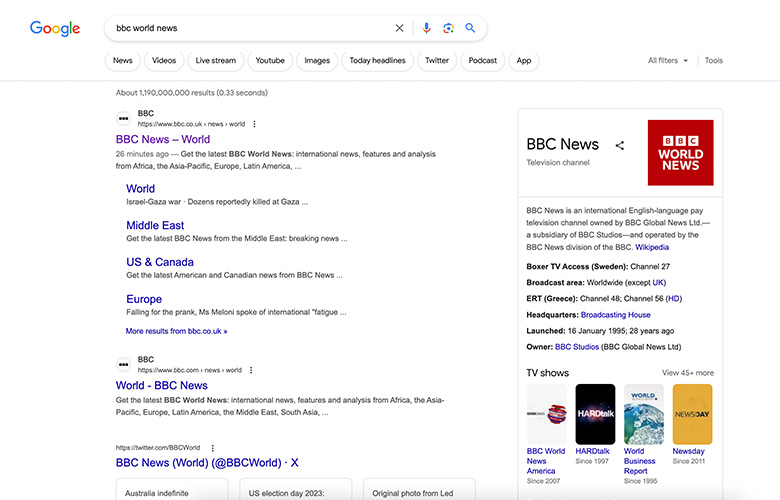Open three-dot menu for bbc.com result
The height and width of the screenshot is (500, 780).
(x=251, y=370)
